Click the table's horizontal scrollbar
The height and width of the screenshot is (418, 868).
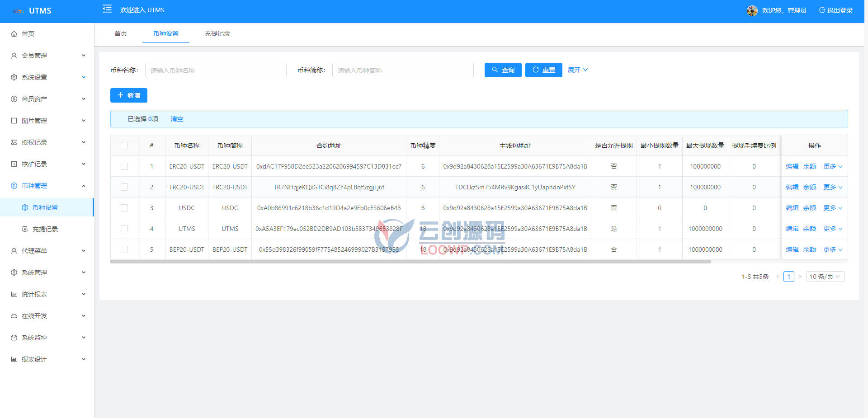tap(410, 262)
